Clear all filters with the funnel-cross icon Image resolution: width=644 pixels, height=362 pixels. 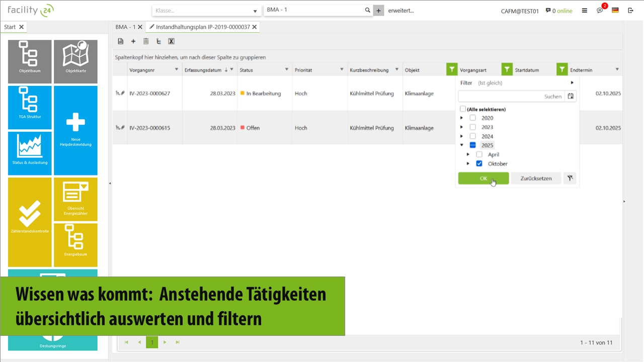point(570,178)
